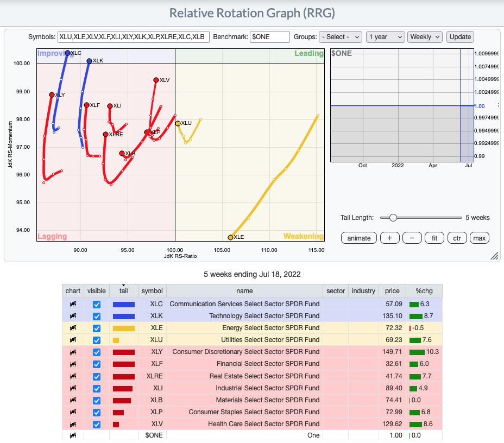
Task: Toggle XLP visible checkbox
Action: click(x=97, y=413)
